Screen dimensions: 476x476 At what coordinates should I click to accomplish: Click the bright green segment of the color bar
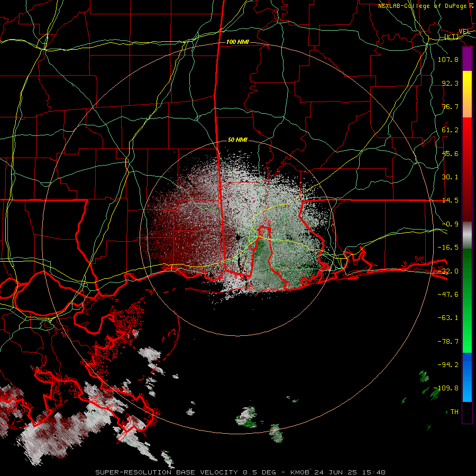click(467, 334)
